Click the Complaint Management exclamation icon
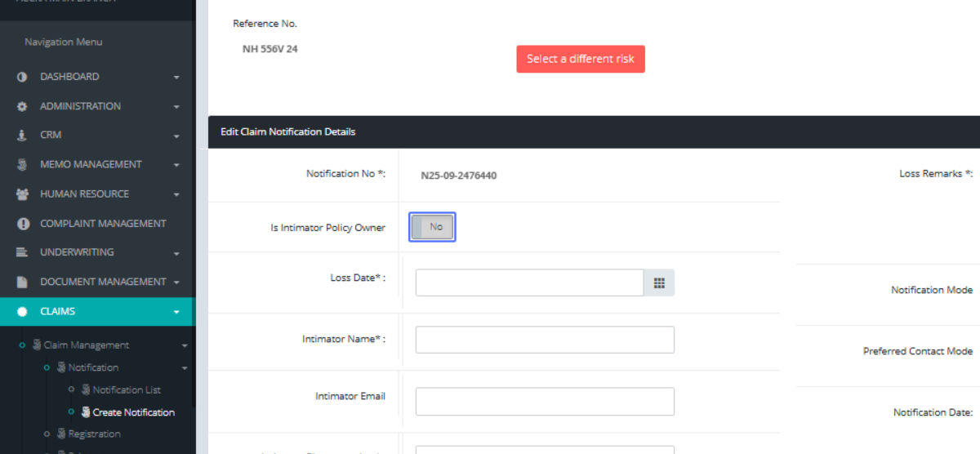 pos(23,224)
